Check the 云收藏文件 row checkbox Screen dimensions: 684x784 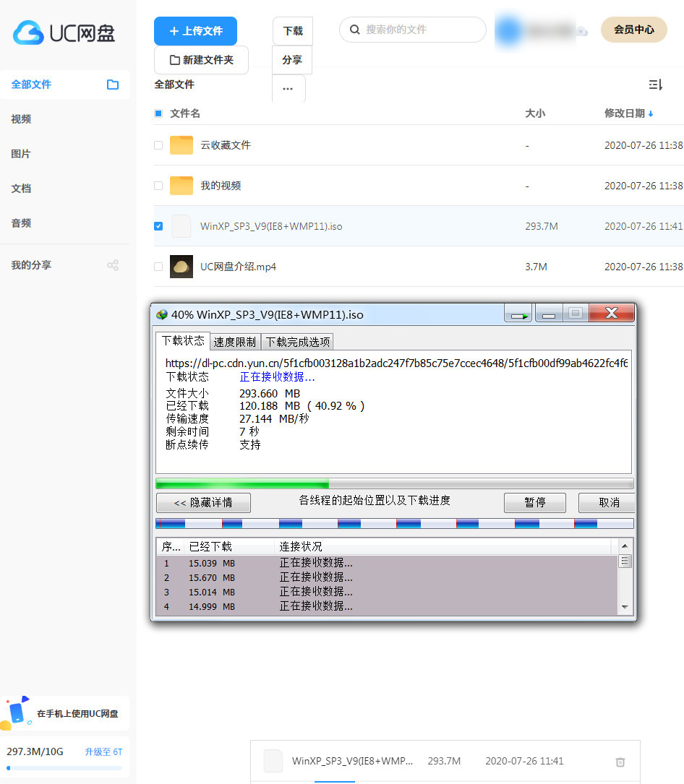pos(158,145)
